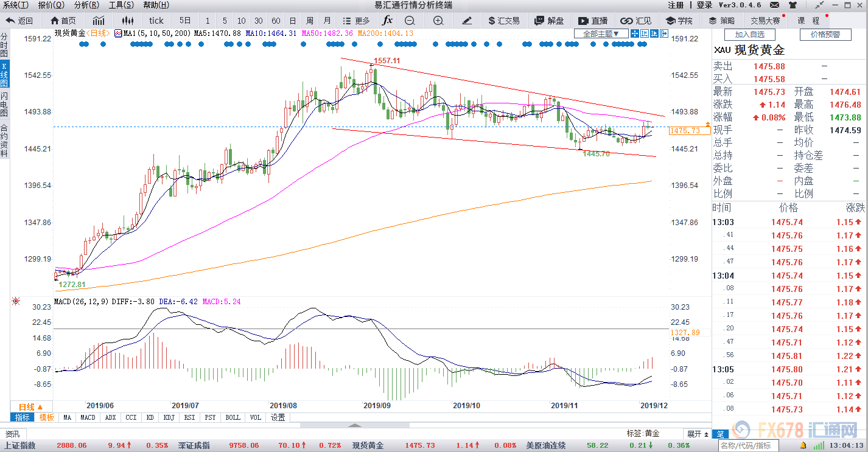Click the blue crosshair chart icon
The width and height of the screenshot is (868, 452).
[x=636, y=33]
